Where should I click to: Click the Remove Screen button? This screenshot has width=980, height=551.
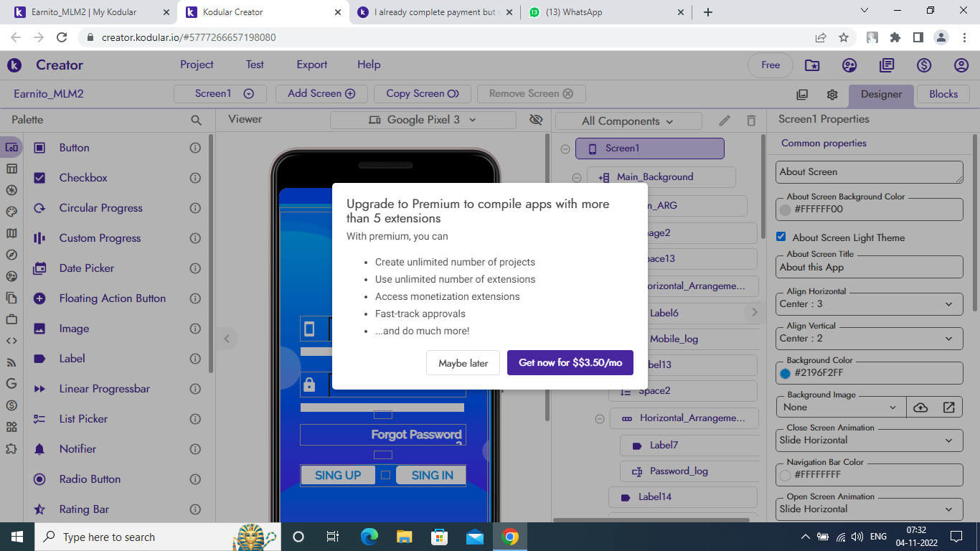[x=531, y=94]
